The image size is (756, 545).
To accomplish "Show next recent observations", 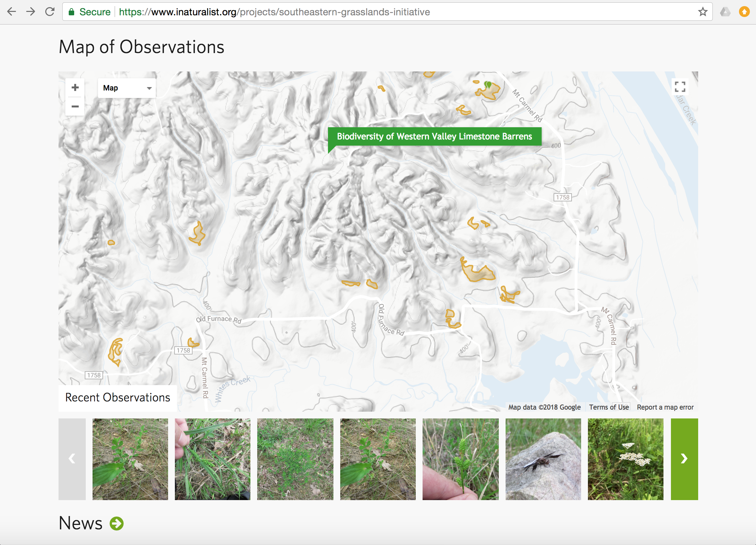I will (684, 459).
